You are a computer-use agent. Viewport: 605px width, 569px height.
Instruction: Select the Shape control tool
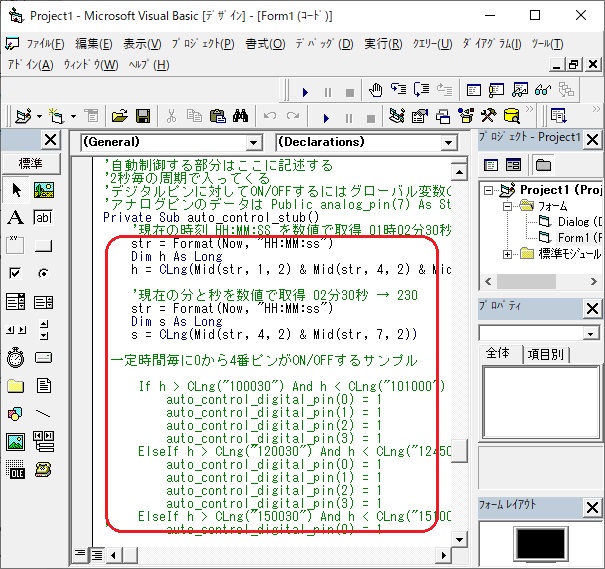point(16,414)
